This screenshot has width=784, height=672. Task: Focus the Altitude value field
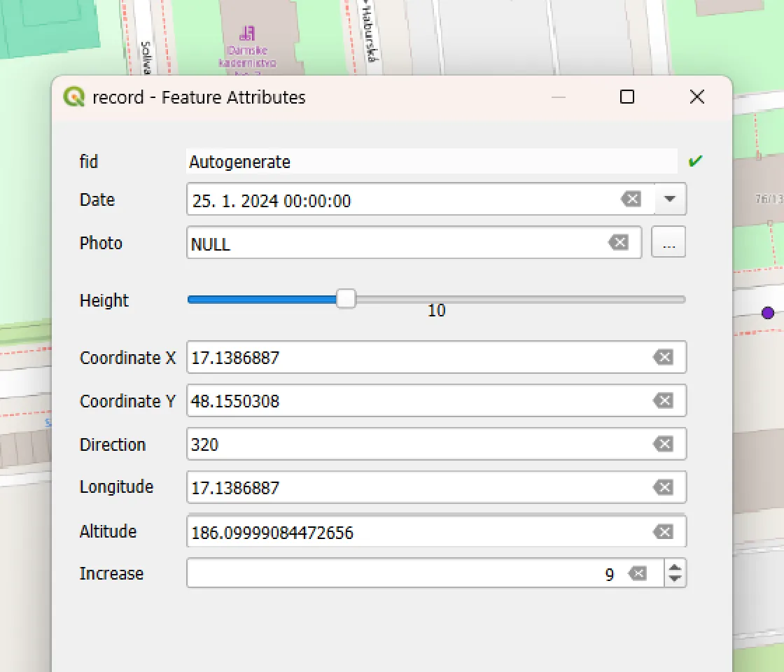[x=420, y=531]
